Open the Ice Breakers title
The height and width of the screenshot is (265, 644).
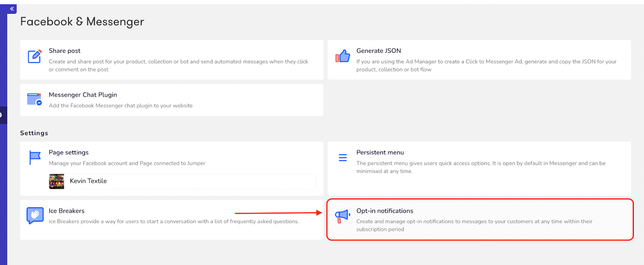click(66, 211)
